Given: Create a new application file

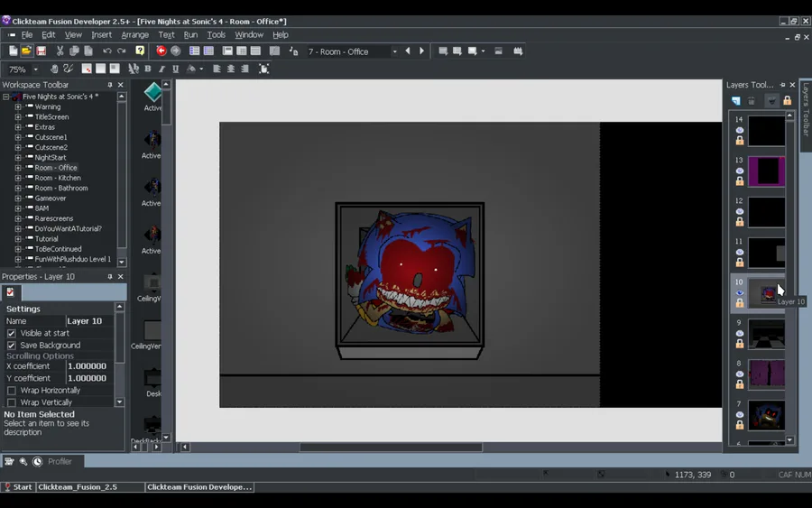Looking at the screenshot, I should click(13, 51).
